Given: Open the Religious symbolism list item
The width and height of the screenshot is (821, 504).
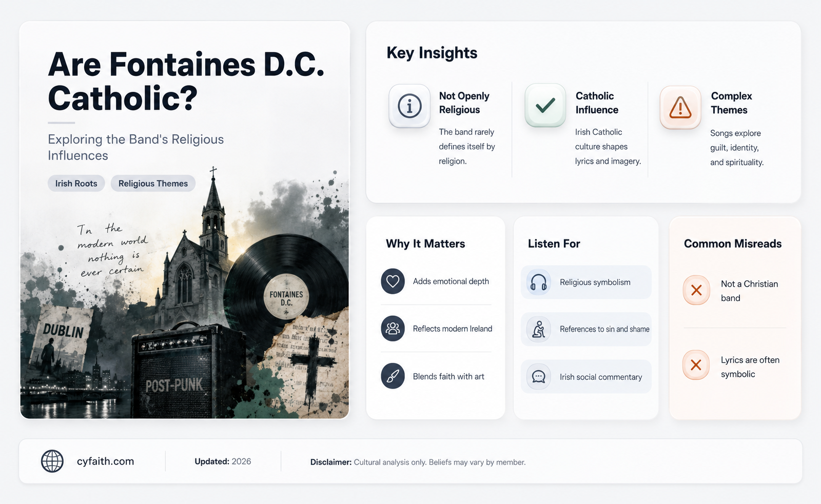Looking at the screenshot, I should pos(586,282).
